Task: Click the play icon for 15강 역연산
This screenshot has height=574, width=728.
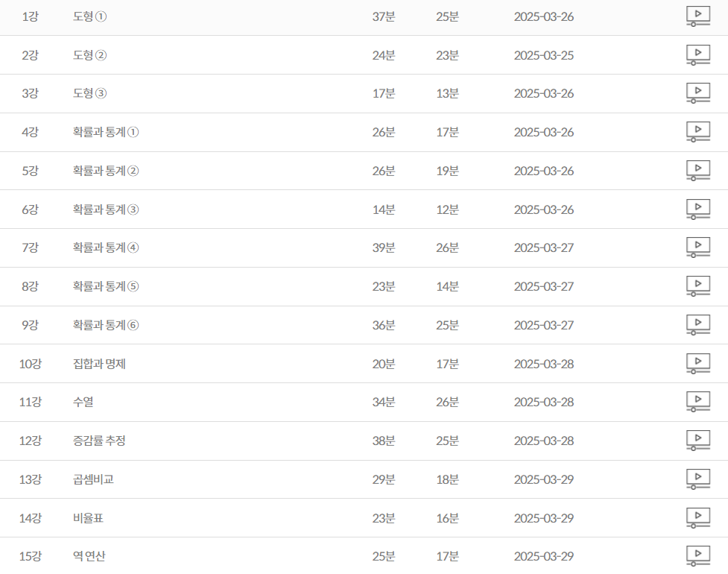Action: 697,556
